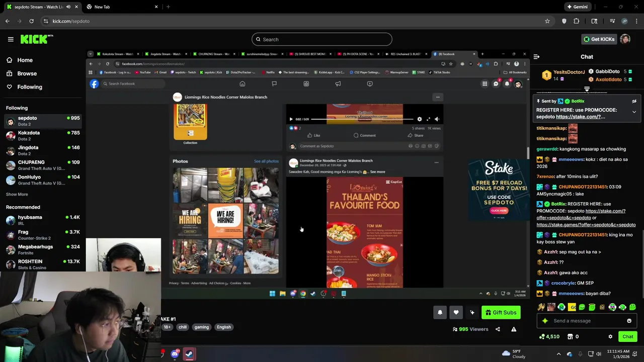Open pinned stake.com link
The image size is (644, 362).
click(580, 117)
